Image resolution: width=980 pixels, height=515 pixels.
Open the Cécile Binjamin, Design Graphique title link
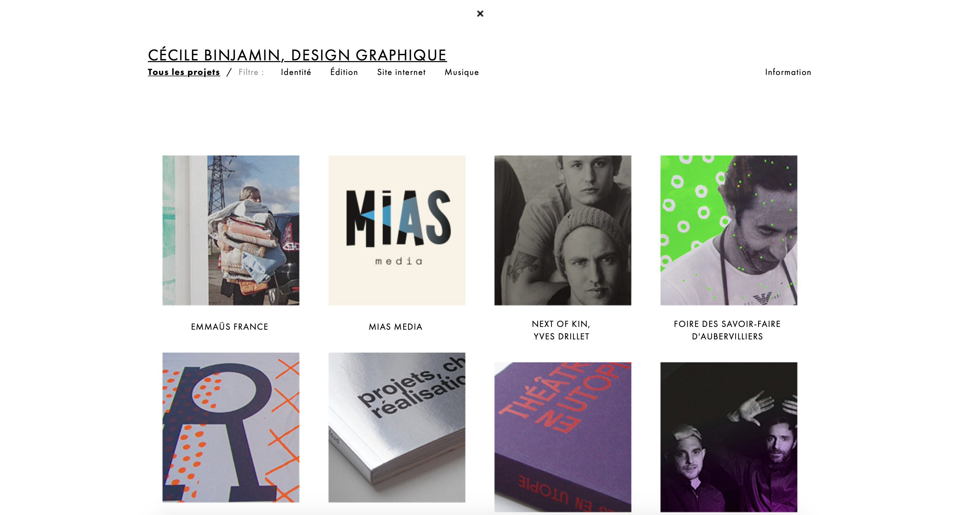[x=297, y=55]
